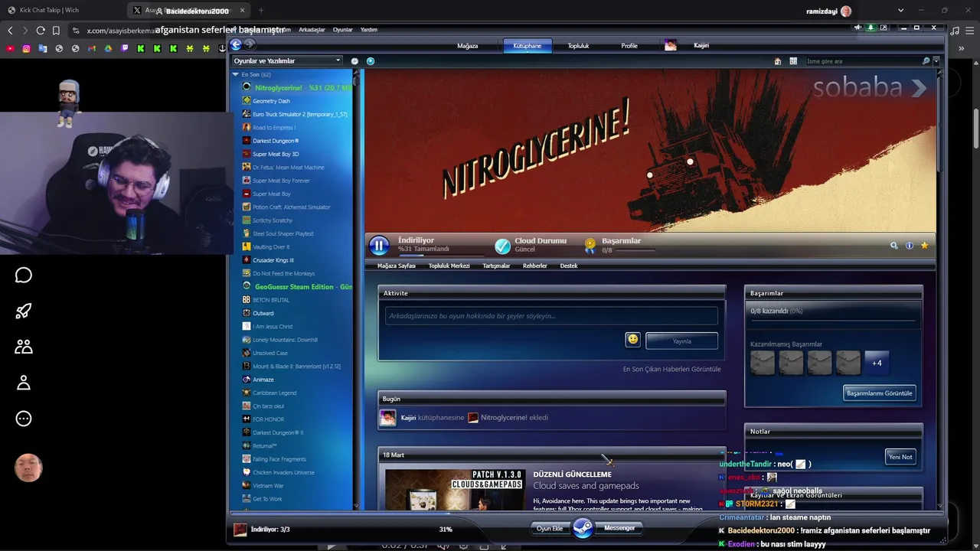Click Başarımlarımı Görüntüle button
This screenshot has height=551, width=980.
pos(879,393)
